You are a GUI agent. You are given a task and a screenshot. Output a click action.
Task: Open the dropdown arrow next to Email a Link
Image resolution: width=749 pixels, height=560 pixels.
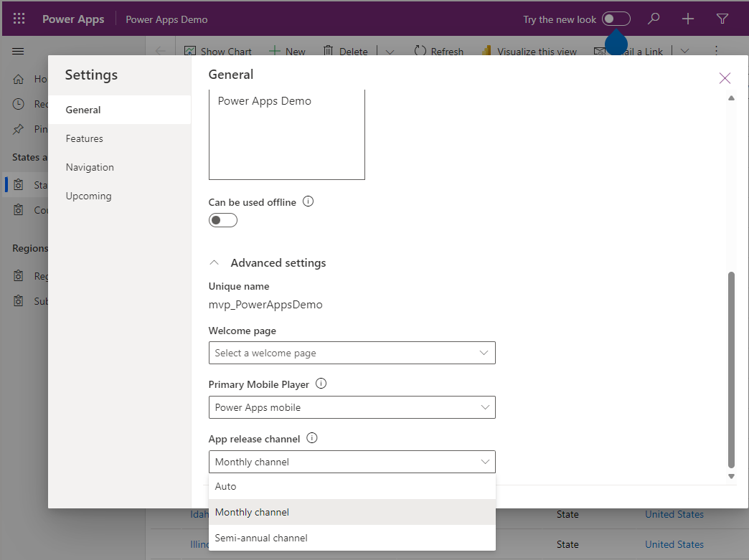point(684,51)
